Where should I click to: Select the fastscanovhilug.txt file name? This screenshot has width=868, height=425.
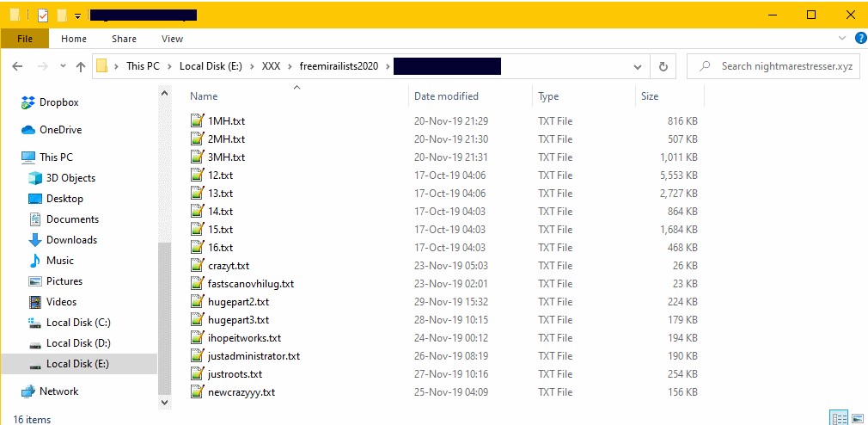click(251, 284)
